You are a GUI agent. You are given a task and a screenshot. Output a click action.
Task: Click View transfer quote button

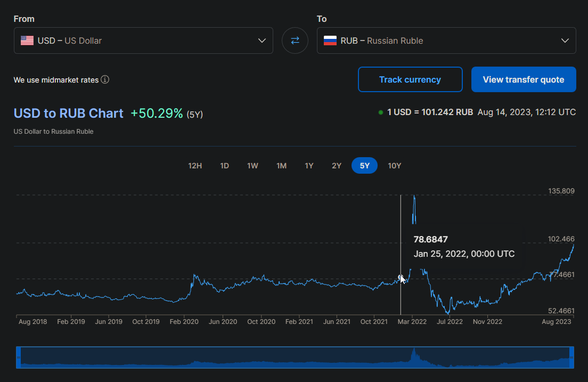(523, 79)
